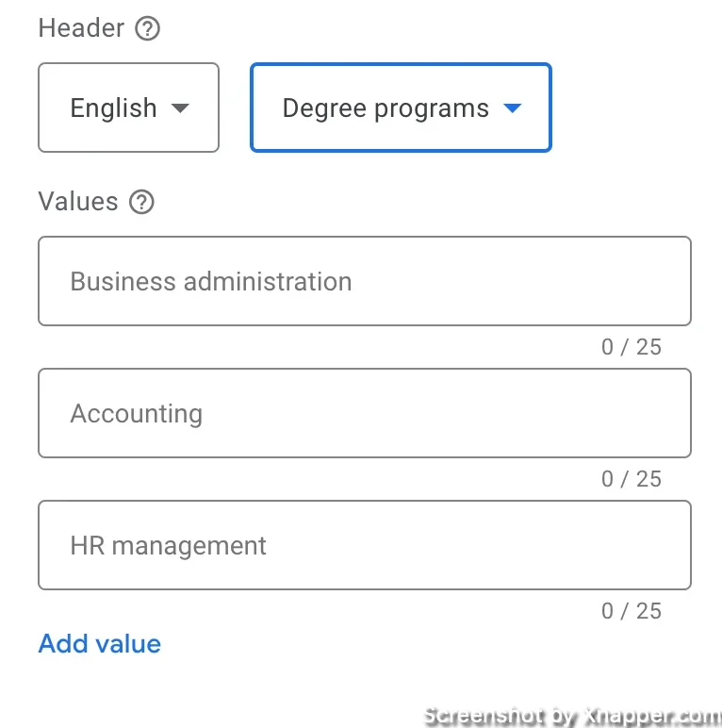This screenshot has height=728, width=722.
Task: Click the 0 / 25 counter under Accounting
Action: click(632, 479)
